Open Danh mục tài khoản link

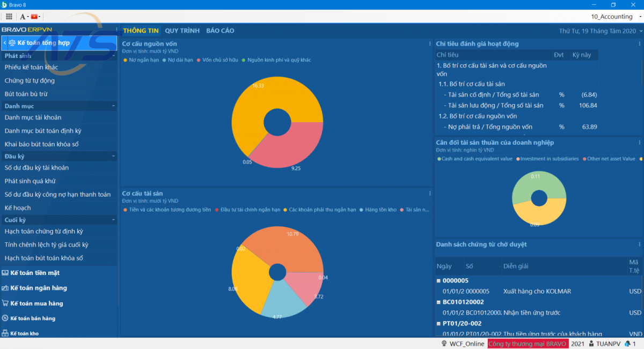[x=33, y=117]
